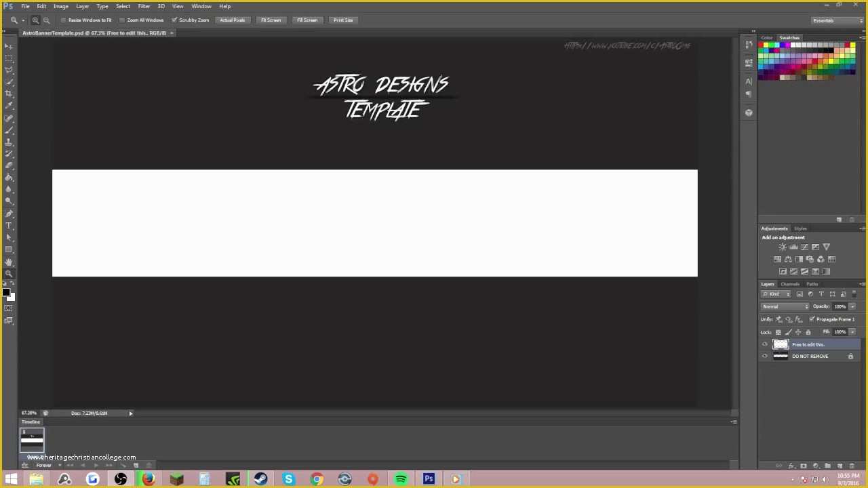Hide the 'DO NOT REMOVE' layer
This screenshot has width=868, height=488.
765,357
